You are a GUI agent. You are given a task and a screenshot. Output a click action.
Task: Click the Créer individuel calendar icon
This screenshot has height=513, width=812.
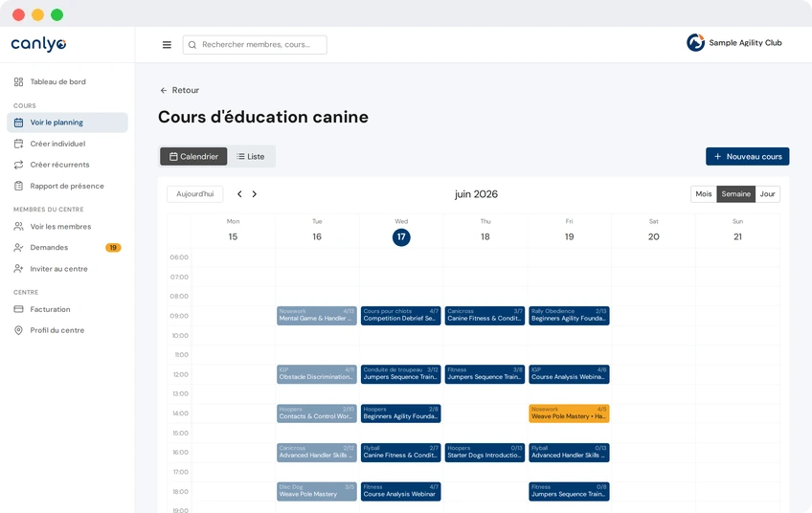(x=18, y=144)
